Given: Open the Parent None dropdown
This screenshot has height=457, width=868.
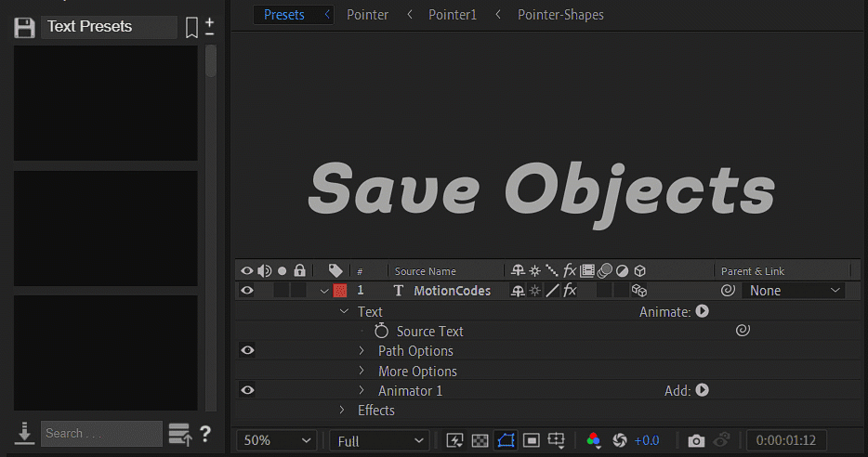Looking at the screenshot, I should coord(794,291).
